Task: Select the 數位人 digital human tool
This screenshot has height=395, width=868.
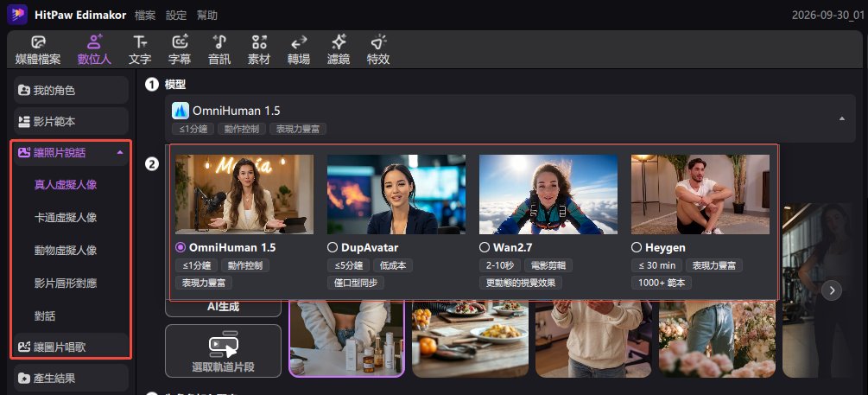Action: tap(94, 50)
